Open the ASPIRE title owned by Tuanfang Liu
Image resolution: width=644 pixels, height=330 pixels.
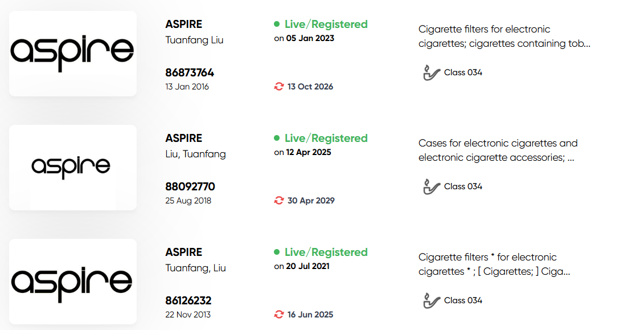point(183,25)
